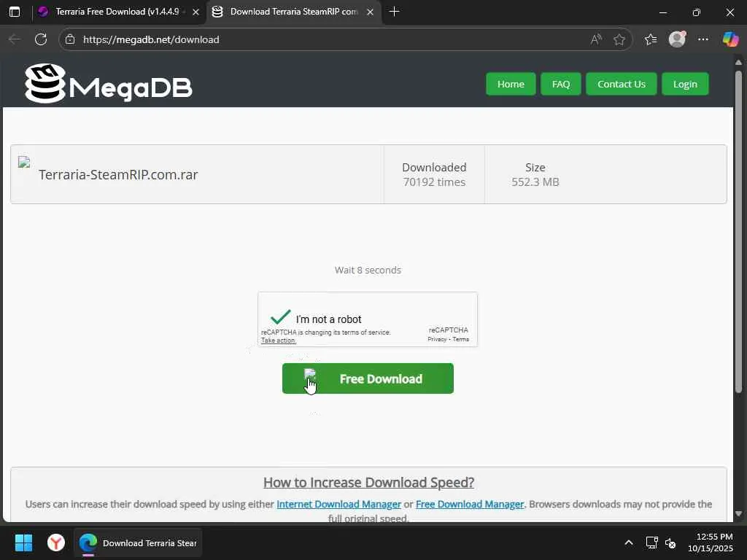The width and height of the screenshot is (747, 560).
Task: Select the Download Terraria SteamRIP tab
Action: [x=293, y=12]
